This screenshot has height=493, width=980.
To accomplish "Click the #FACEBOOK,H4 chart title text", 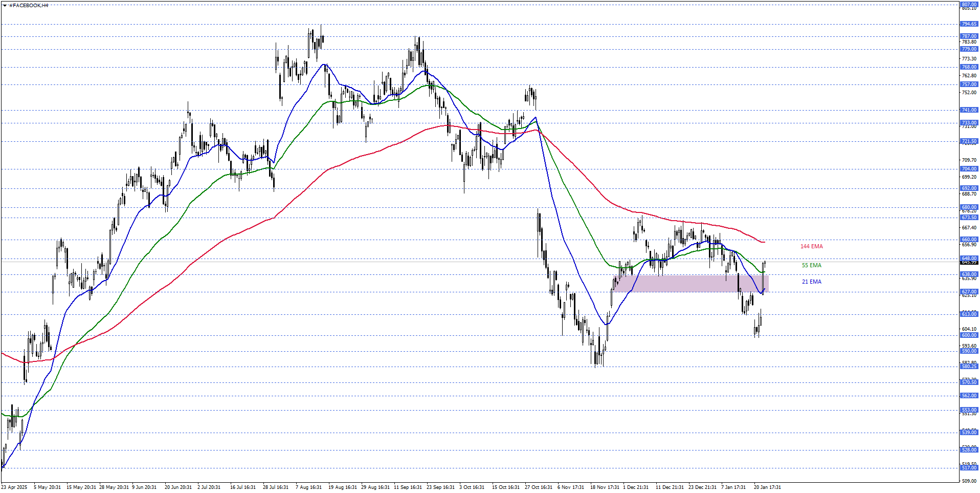I will (29, 6).
